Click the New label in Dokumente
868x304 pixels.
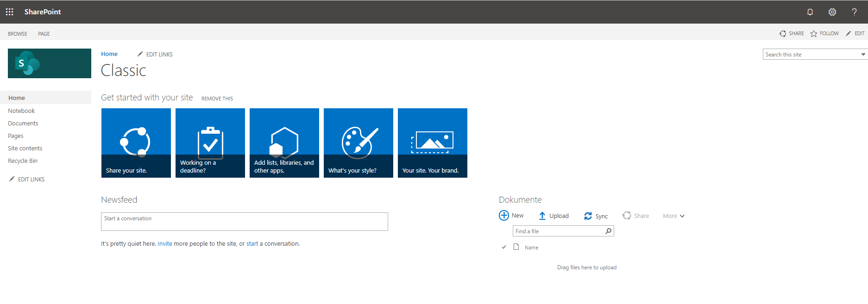pyautogui.click(x=518, y=216)
